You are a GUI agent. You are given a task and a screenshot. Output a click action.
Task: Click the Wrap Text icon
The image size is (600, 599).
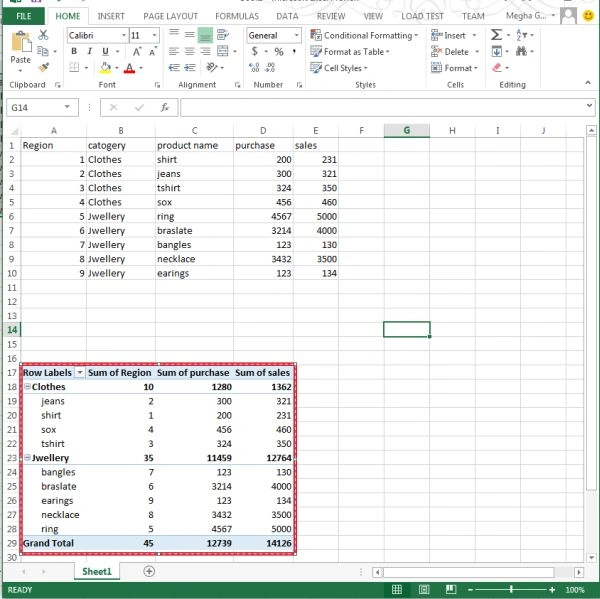[222, 35]
